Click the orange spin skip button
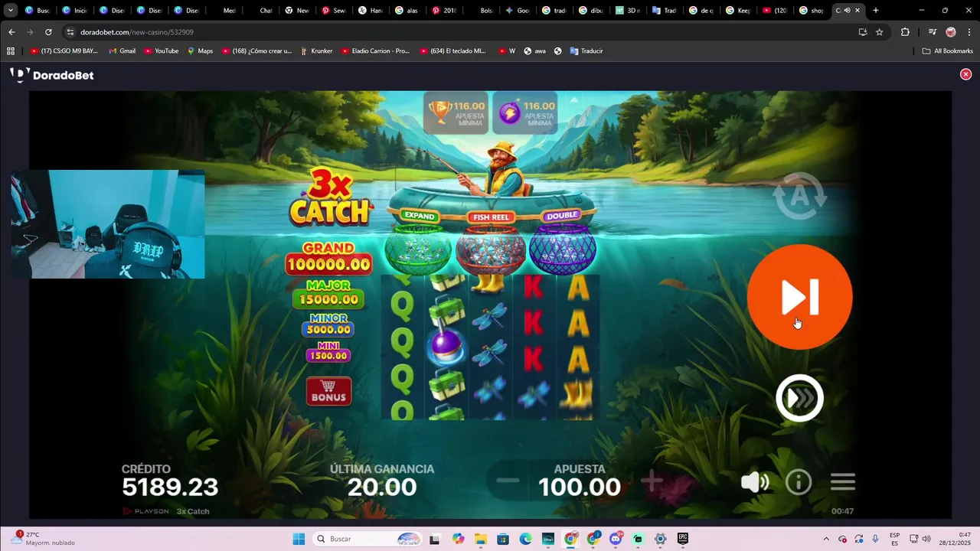Image resolution: width=980 pixels, height=551 pixels. [x=799, y=297]
